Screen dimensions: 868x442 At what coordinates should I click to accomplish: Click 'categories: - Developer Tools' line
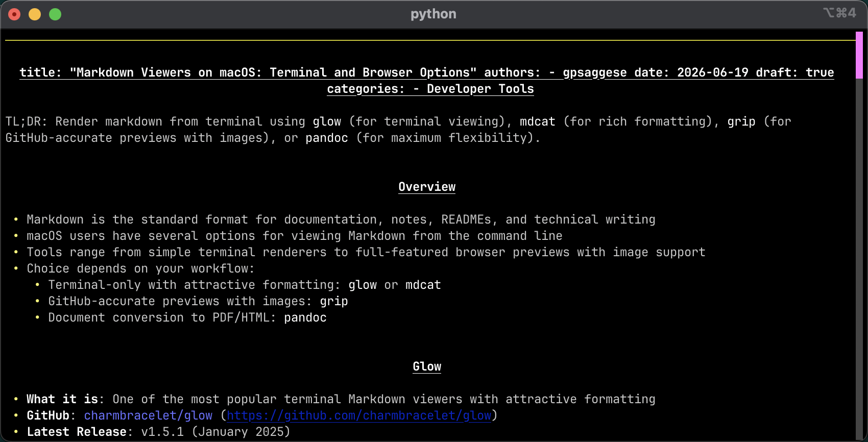pyautogui.click(x=430, y=89)
